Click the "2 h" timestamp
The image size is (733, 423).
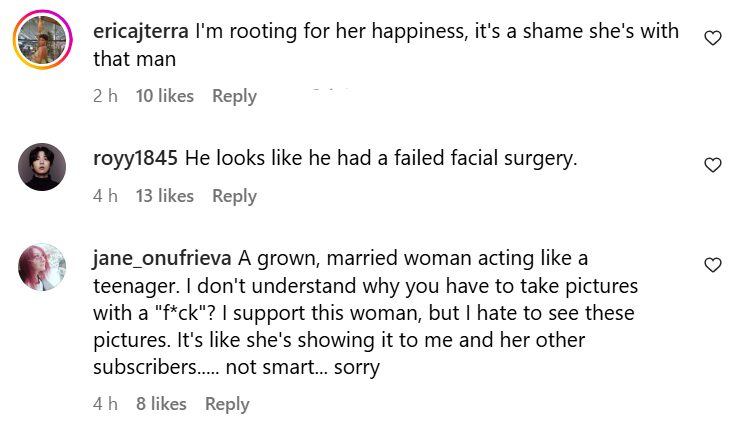click(105, 96)
